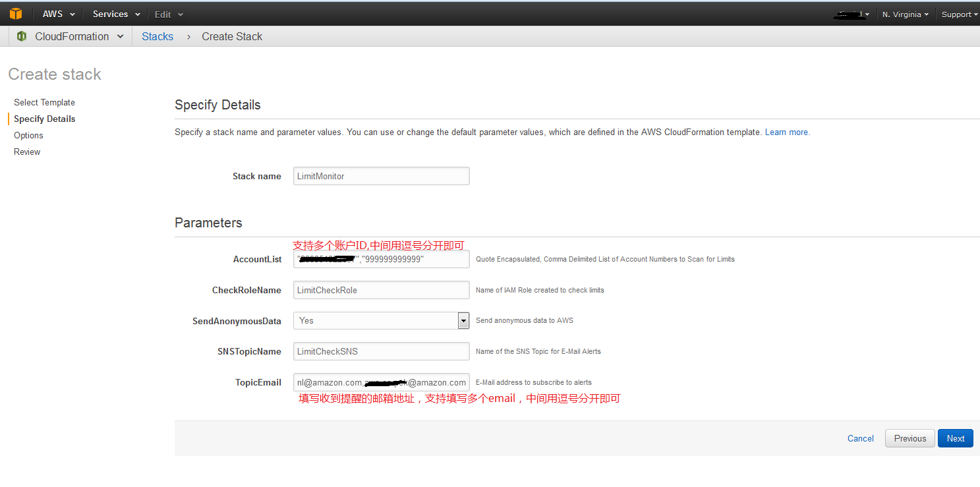Click the SendAnonymousData field label
980x487 pixels.
pos(237,321)
